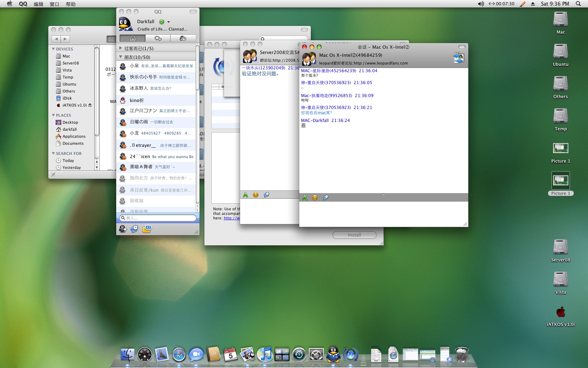Click history bubble icon in Server2008 chat window
The width and height of the screenshot is (588, 368).
coord(266,195)
